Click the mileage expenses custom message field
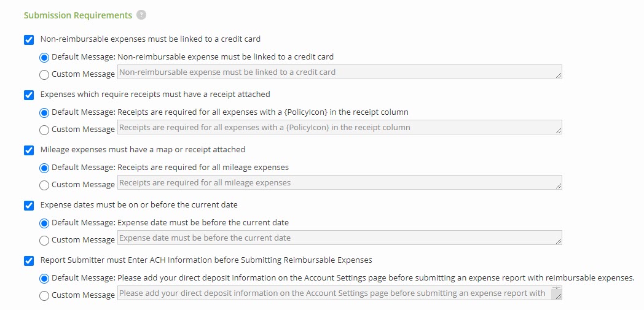644x310 pixels. 339,183
